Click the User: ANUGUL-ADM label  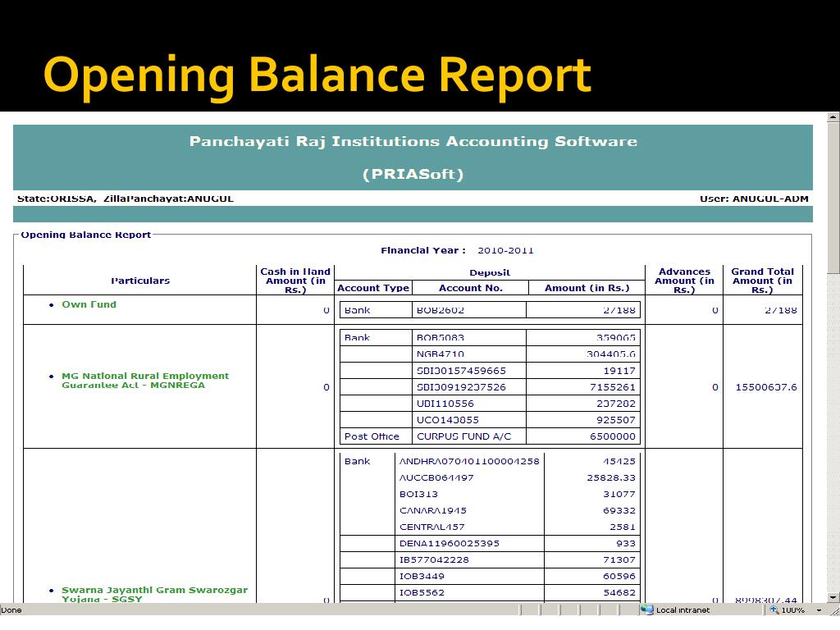click(x=754, y=199)
